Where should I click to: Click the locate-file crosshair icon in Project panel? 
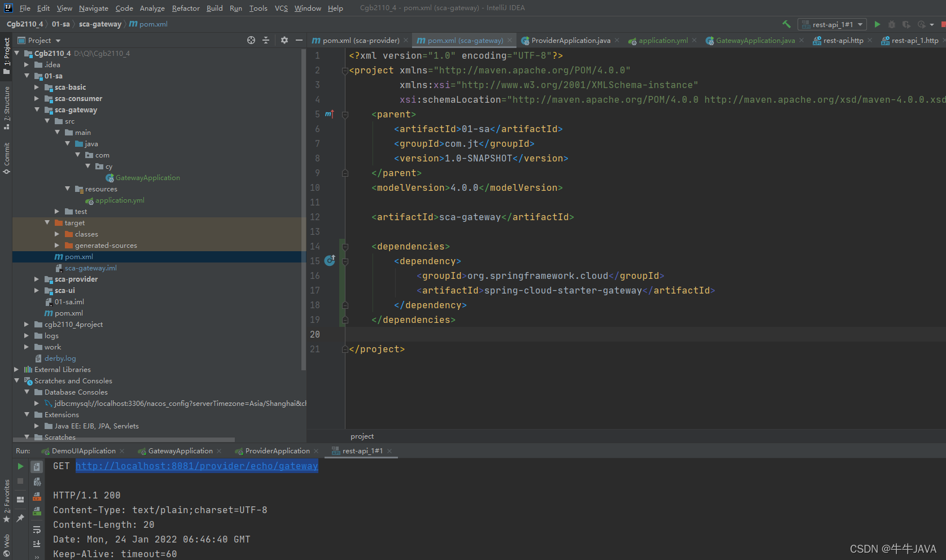pyautogui.click(x=251, y=40)
